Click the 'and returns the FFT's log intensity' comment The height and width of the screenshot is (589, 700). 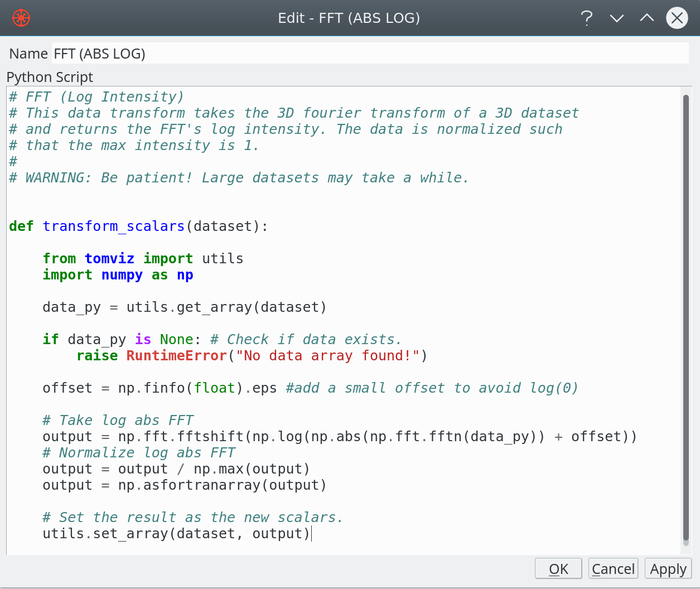point(286,129)
